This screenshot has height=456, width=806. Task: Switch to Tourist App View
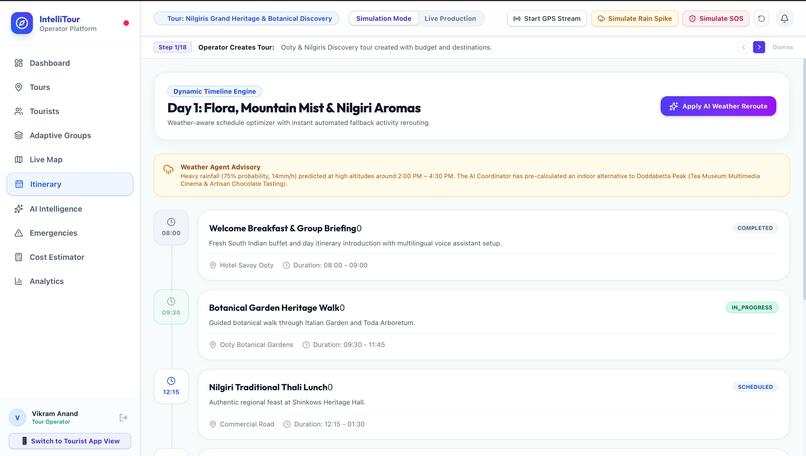(x=70, y=441)
